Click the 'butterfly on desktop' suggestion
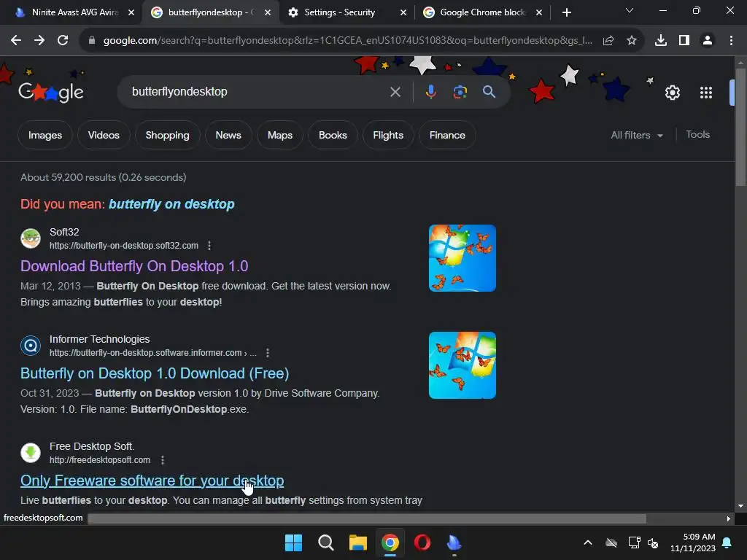 click(171, 204)
